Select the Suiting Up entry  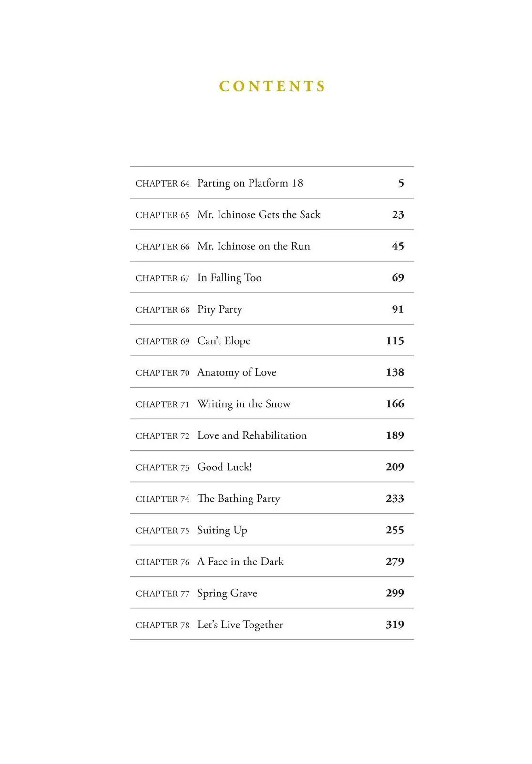click(x=271, y=530)
